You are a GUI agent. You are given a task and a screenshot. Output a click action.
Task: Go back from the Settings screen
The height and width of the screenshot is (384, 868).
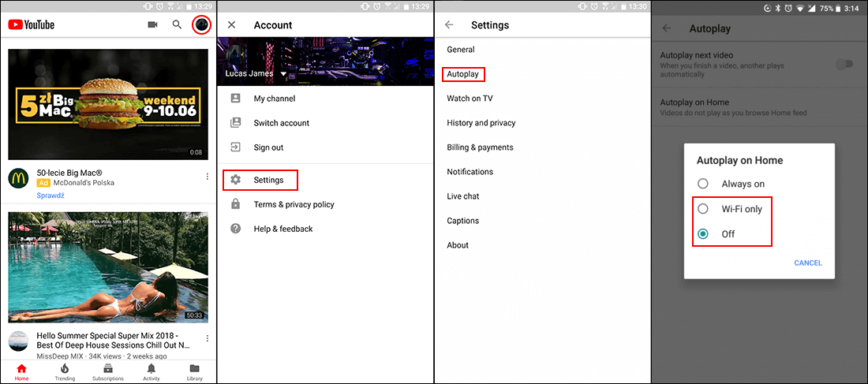coord(449,25)
